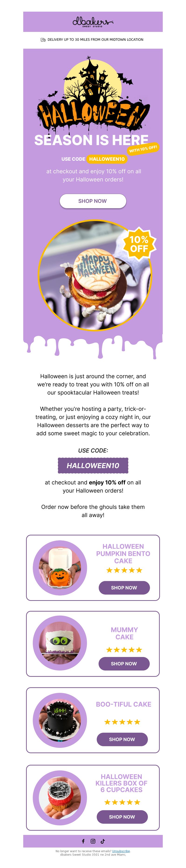
Task: Click the WITH 10% OFF! yellow tag
Action: [x=143, y=149]
